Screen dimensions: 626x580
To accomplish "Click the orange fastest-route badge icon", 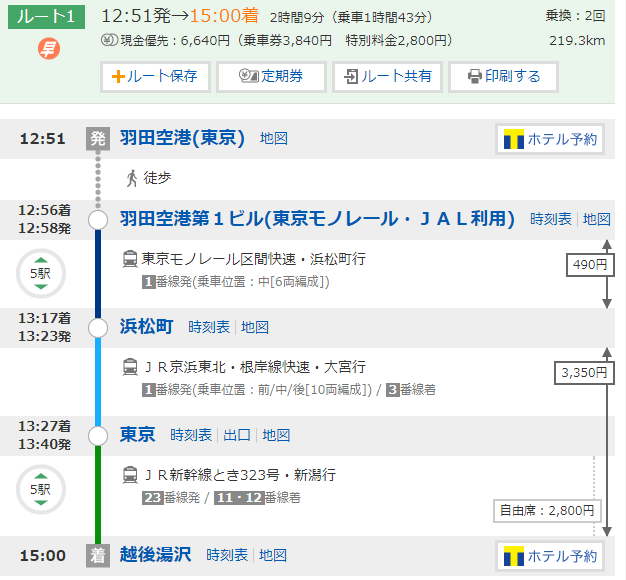I will (48, 48).
